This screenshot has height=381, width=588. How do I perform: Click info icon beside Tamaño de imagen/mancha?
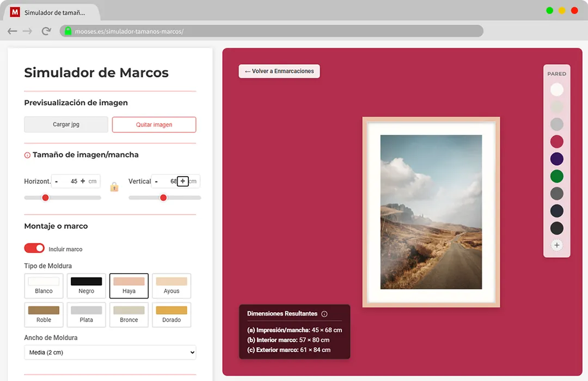(x=27, y=155)
